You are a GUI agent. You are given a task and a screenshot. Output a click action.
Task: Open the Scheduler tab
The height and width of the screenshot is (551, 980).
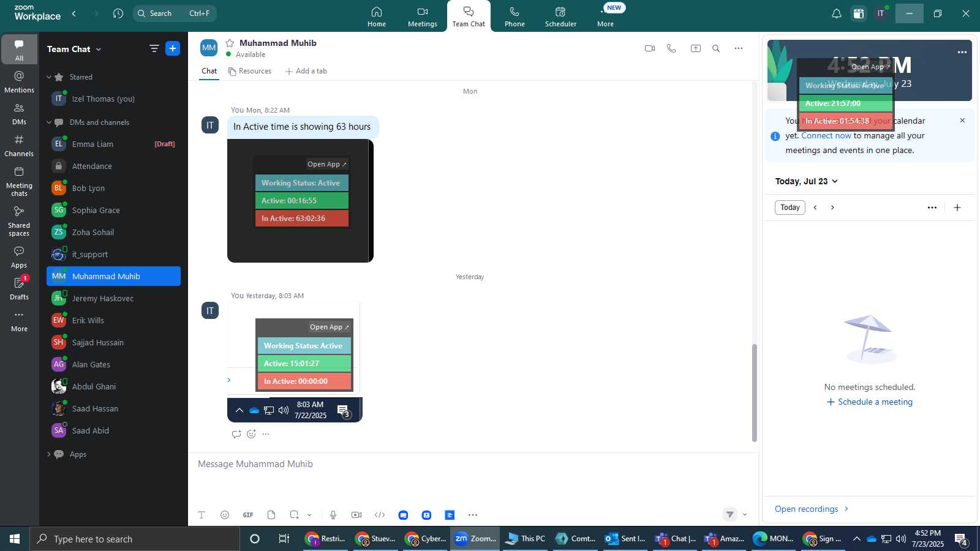[560, 17]
